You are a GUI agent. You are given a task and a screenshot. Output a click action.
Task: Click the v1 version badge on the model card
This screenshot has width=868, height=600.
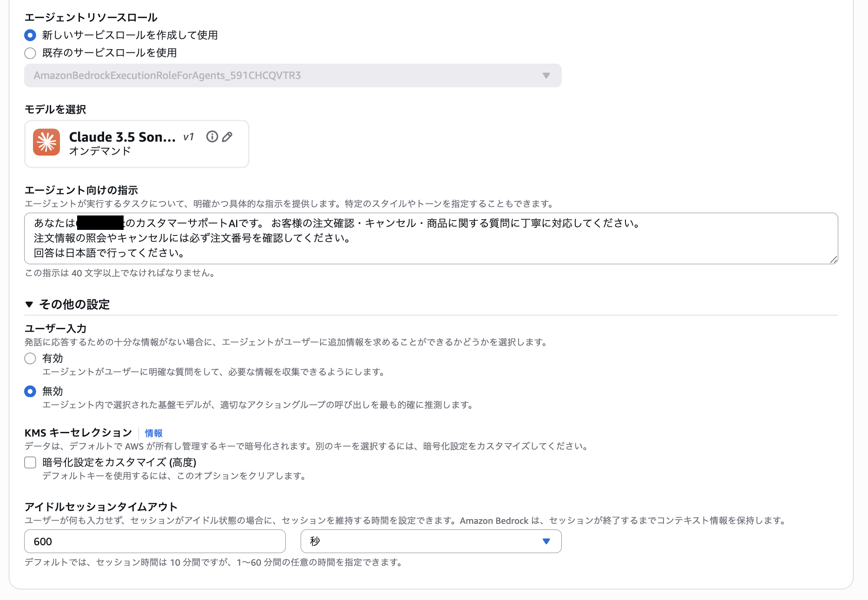(x=189, y=137)
